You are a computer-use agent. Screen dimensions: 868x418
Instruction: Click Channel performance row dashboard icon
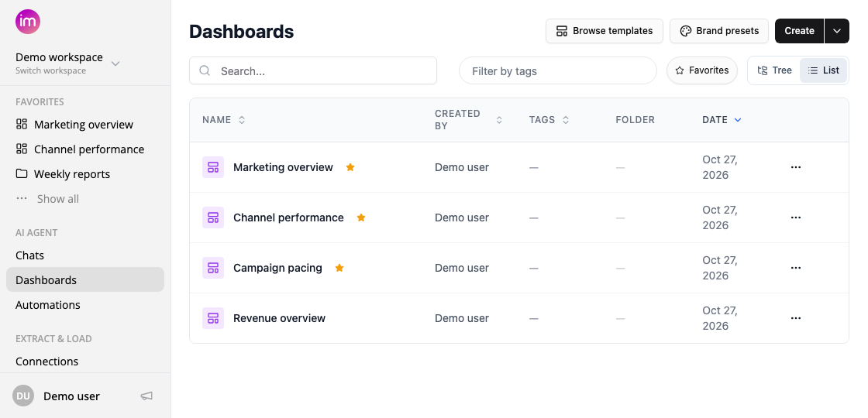pyautogui.click(x=213, y=218)
